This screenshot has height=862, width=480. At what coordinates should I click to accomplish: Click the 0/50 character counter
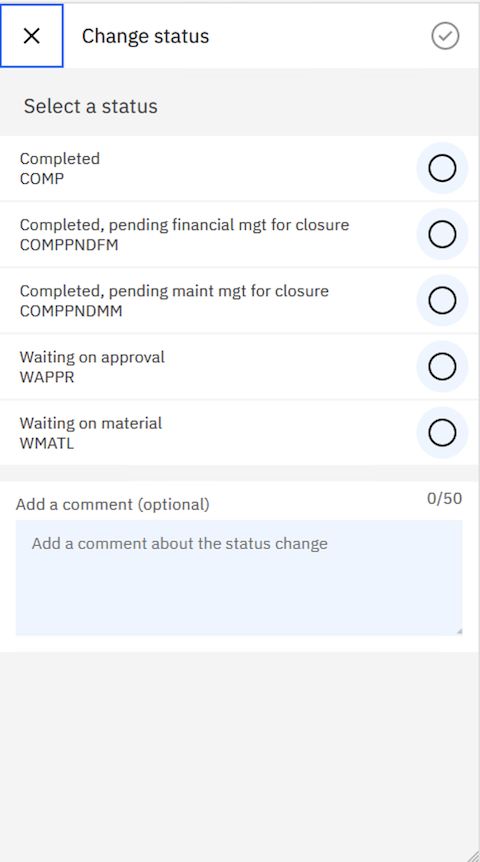click(444, 499)
